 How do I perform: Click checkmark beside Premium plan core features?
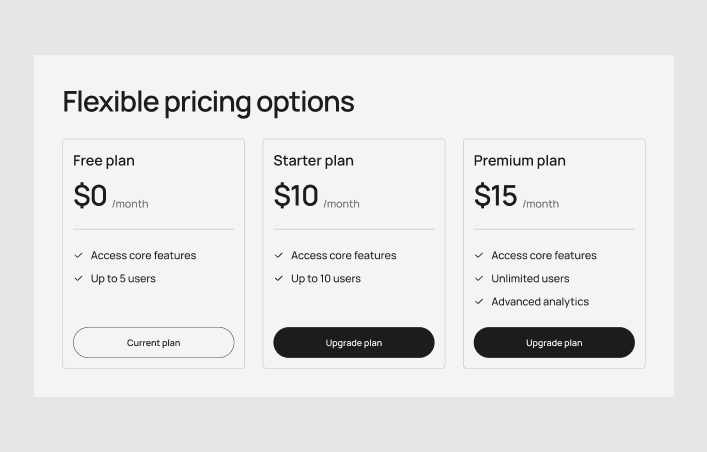point(479,256)
